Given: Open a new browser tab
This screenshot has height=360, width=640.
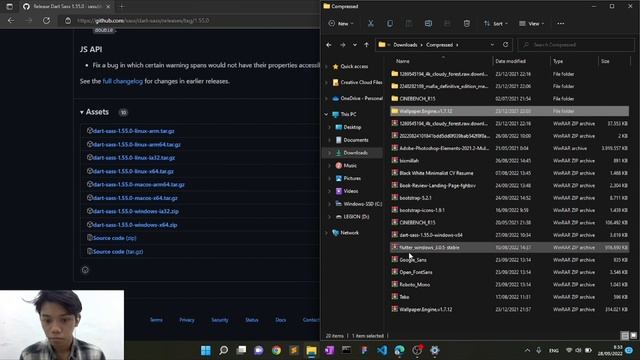Looking at the screenshot, I should point(122,7).
